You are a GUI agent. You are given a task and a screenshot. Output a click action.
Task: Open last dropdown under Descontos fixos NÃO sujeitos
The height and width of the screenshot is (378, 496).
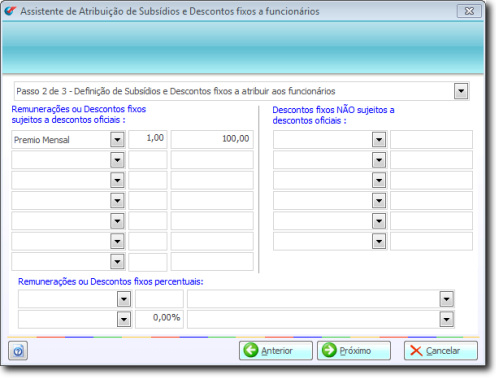pos(379,241)
